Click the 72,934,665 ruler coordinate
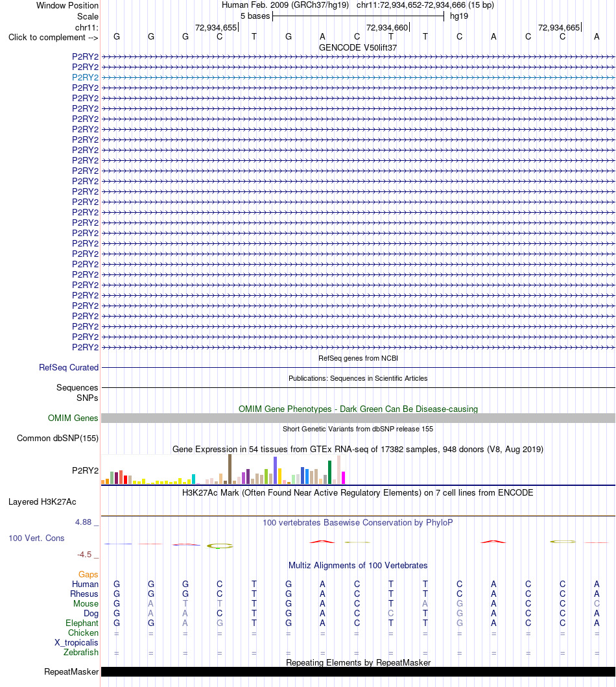The height and width of the screenshot is (687, 616). coord(559,28)
